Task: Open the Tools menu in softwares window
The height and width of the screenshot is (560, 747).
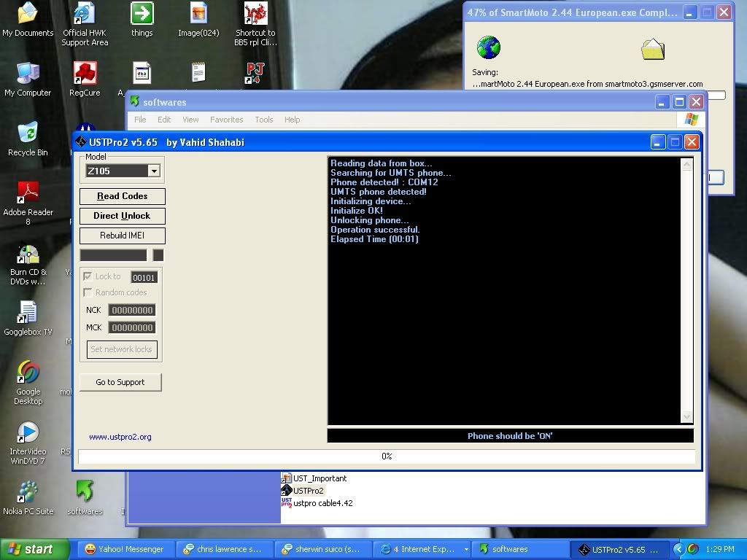Action: (264, 120)
